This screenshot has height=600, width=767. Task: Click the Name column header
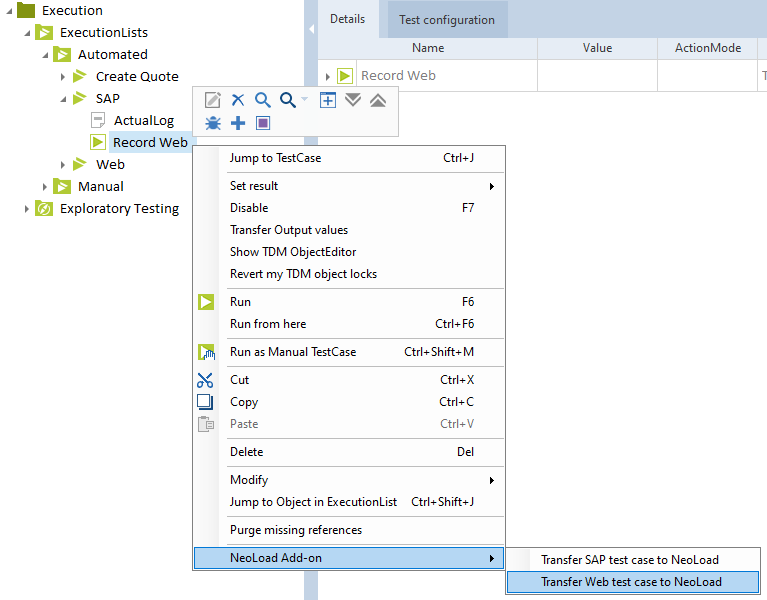pyautogui.click(x=428, y=48)
